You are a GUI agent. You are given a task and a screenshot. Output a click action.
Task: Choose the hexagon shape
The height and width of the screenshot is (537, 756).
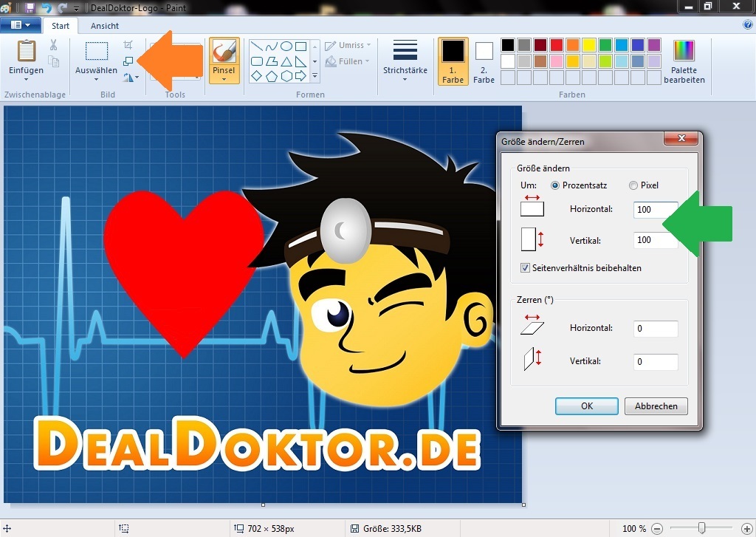[286, 76]
